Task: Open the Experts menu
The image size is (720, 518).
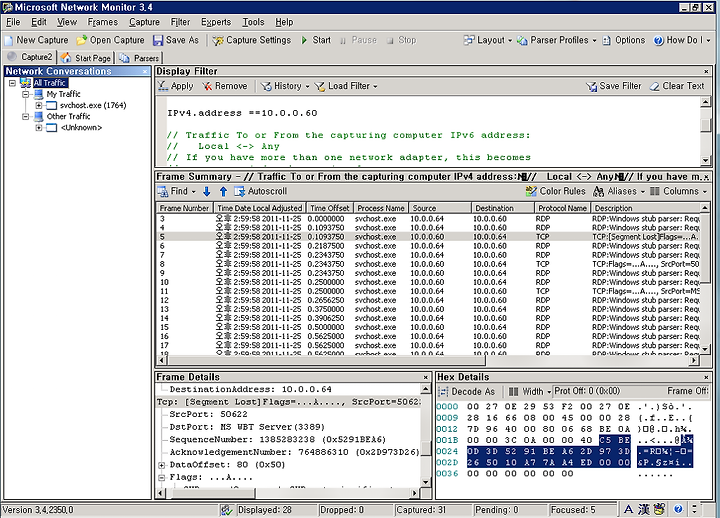Action: (x=216, y=22)
